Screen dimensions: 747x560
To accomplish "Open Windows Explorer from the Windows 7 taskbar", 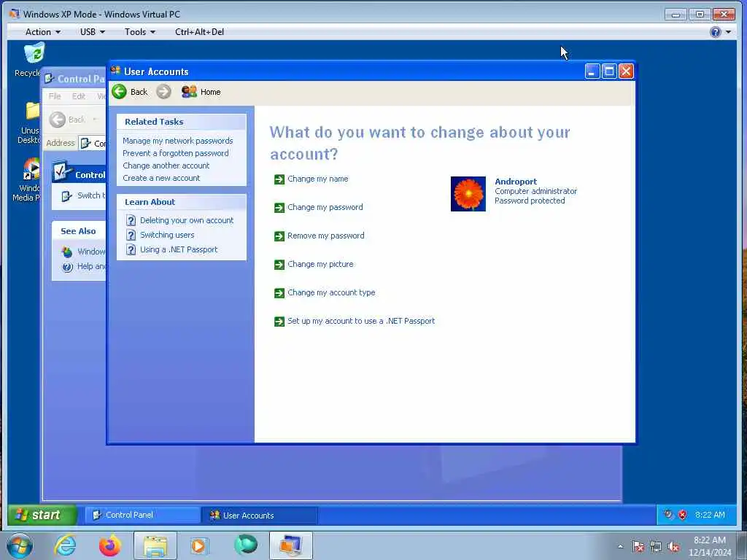I will point(155,545).
